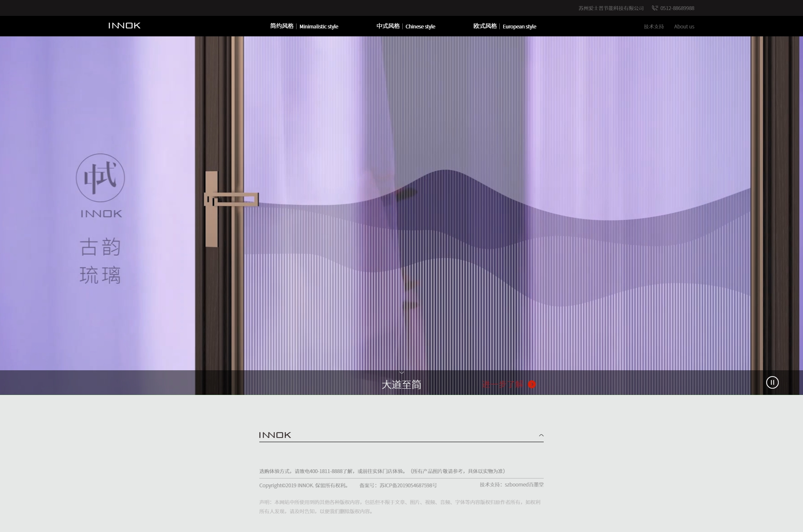803x532 pixels.
Task: Open the 技术支持 link in header
Action: [654, 26]
